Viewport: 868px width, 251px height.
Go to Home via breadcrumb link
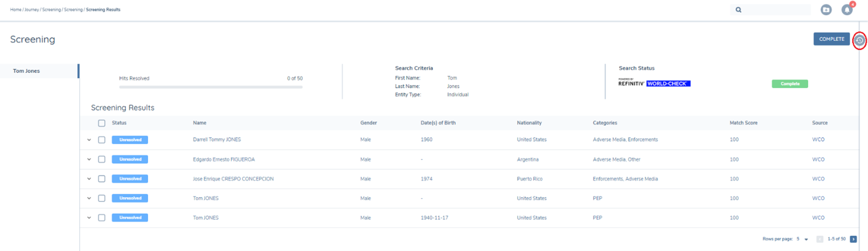click(15, 10)
